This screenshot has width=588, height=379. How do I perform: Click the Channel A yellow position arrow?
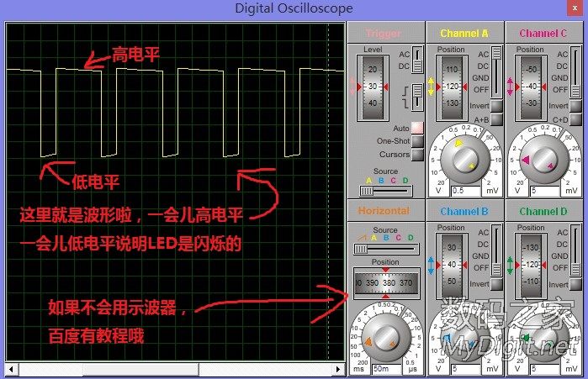point(432,87)
